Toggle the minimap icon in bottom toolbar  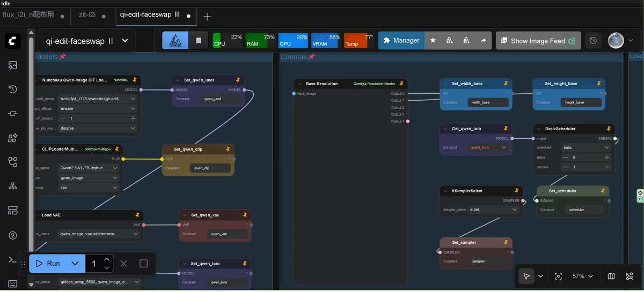pos(611,276)
